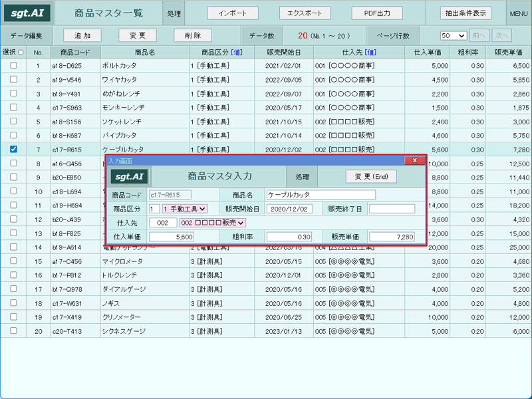Viewport: 532px width, 399px height.
Task: Close the 入力画面 dialog with X
Action: 414,160
